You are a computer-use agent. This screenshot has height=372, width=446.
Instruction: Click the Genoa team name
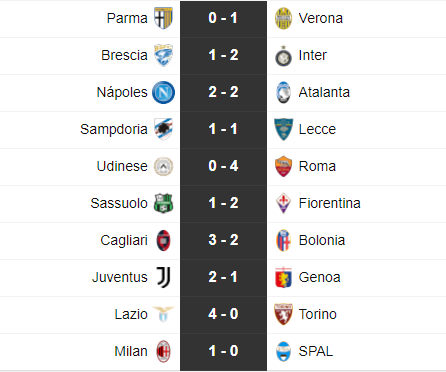click(319, 277)
